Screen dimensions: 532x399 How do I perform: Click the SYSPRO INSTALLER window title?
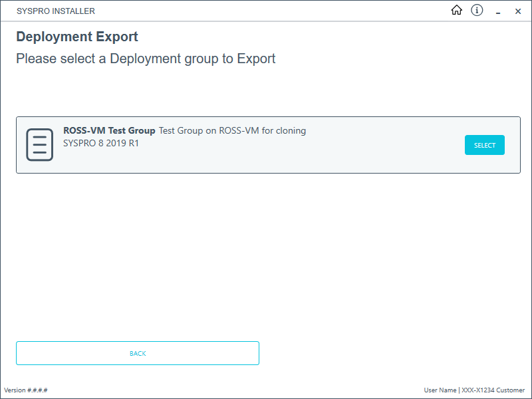click(56, 11)
